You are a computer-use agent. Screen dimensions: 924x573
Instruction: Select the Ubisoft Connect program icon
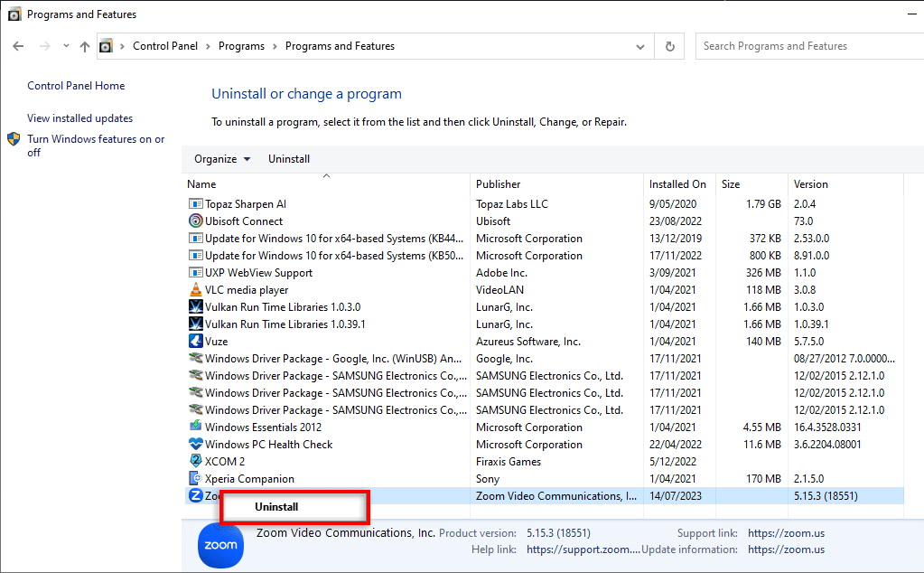[x=196, y=221]
